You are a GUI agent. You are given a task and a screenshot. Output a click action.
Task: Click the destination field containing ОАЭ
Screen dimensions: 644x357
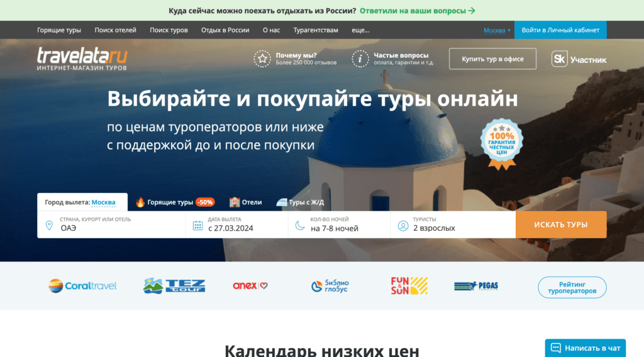(x=111, y=224)
